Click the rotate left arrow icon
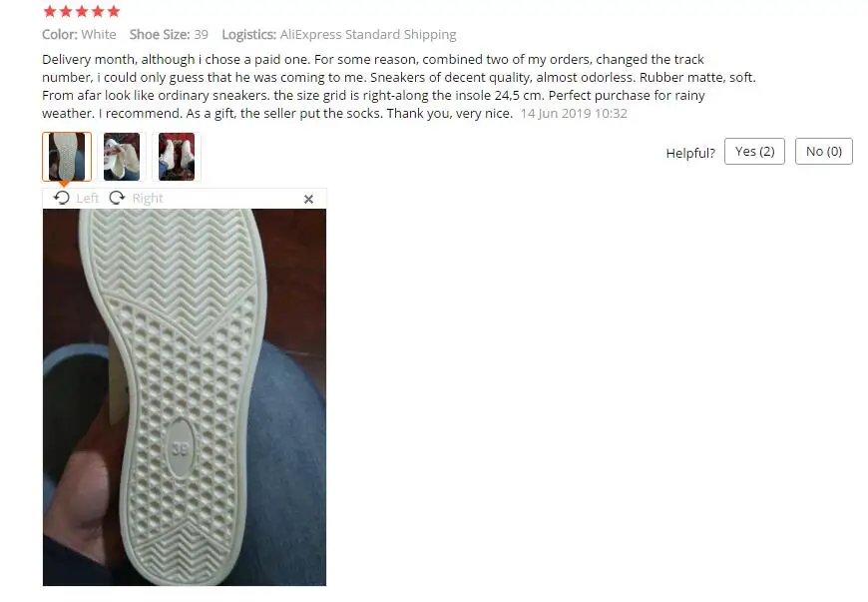868x602 pixels. (62, 198)
